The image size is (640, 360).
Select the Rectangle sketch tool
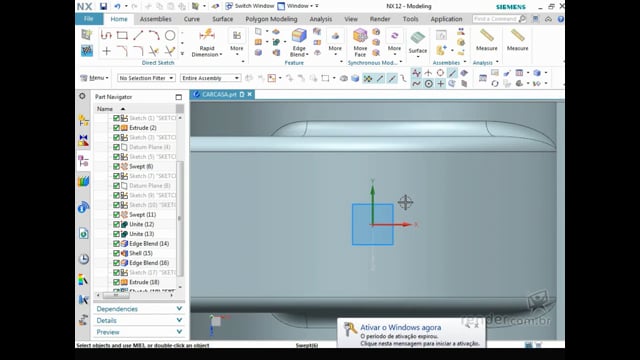[122, 35]
